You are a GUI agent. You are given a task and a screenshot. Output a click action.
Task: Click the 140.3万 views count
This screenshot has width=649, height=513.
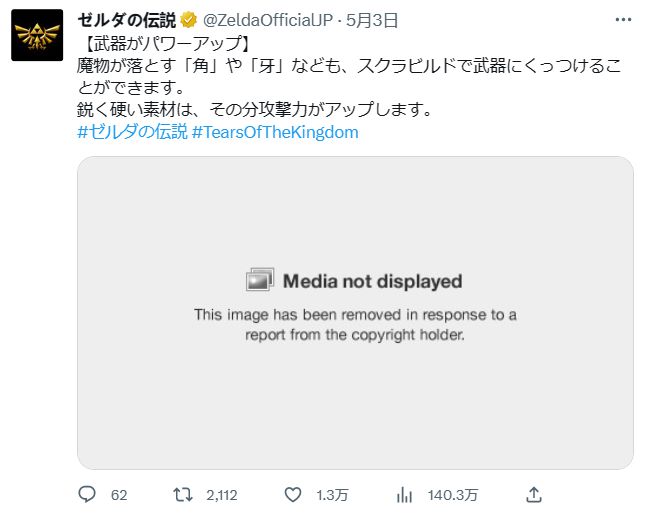(x=453, y=495)
